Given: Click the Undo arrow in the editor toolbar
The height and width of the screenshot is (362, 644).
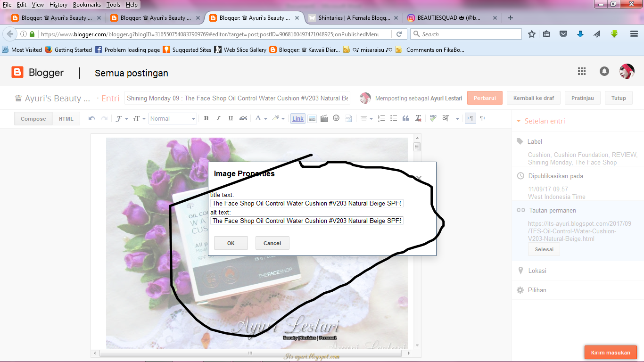Looking at the screenshot, I should coord(92,119).
